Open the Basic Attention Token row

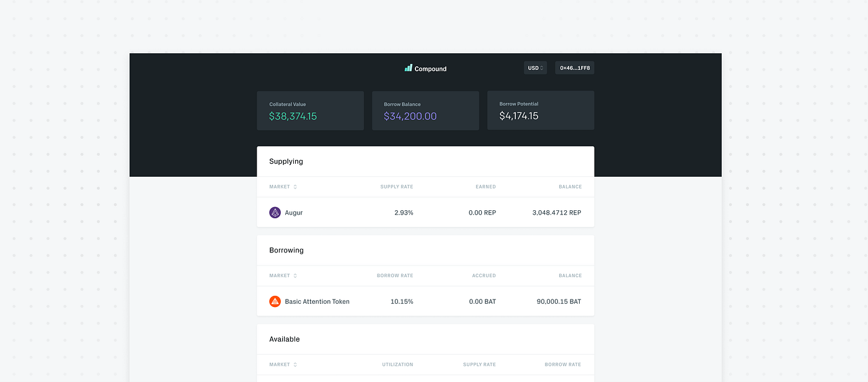pyautogui.click(x=425, y=301)
